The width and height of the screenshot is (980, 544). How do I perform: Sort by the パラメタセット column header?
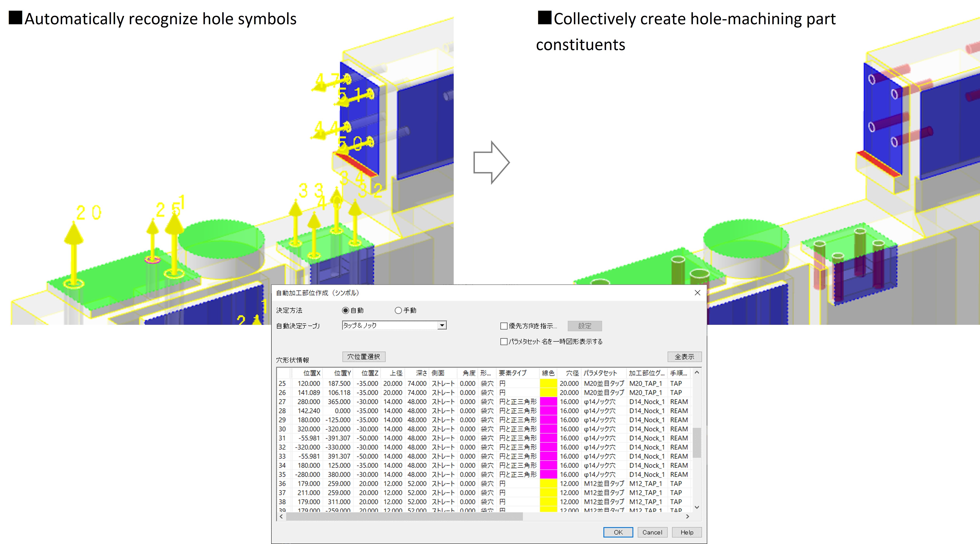pos(600,373)
